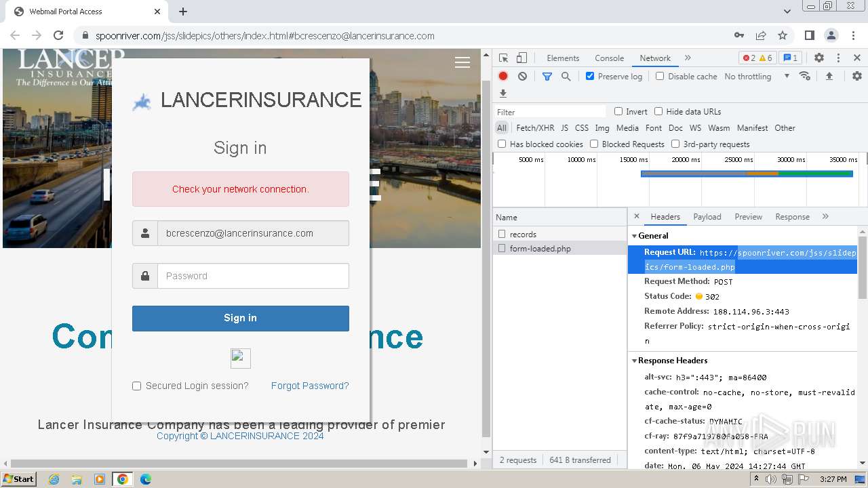Click the headers pane vertical scrollbar

point(863,268)
